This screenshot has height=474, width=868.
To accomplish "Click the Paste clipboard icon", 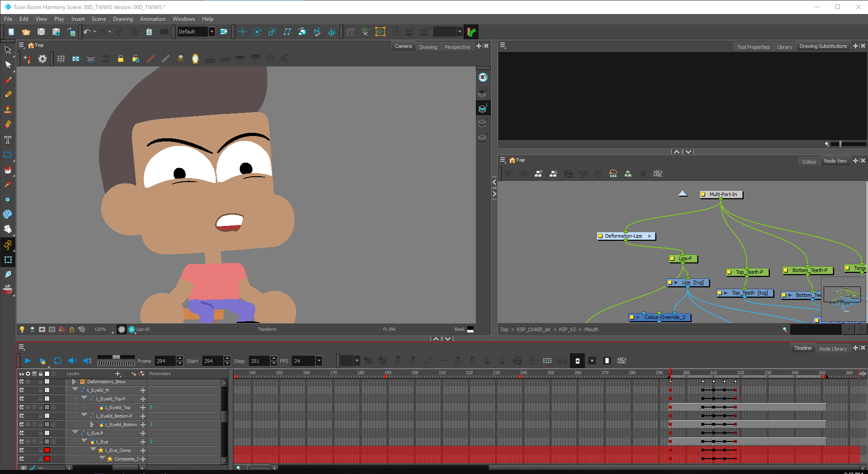I will 149,32.
